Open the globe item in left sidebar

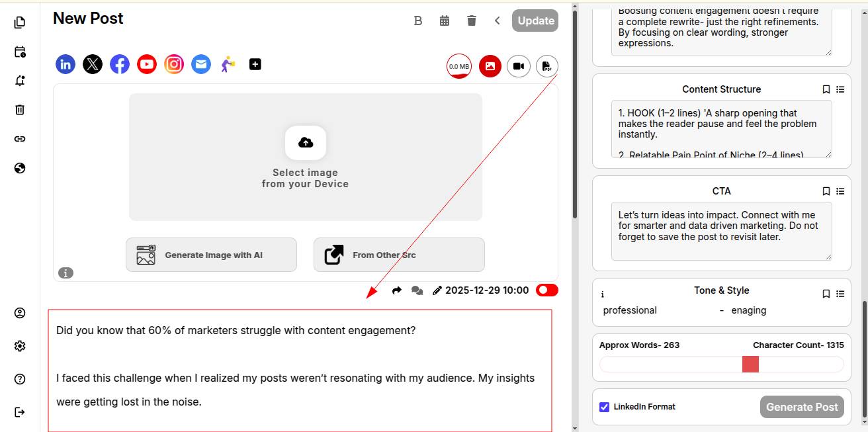coord(20,168)
